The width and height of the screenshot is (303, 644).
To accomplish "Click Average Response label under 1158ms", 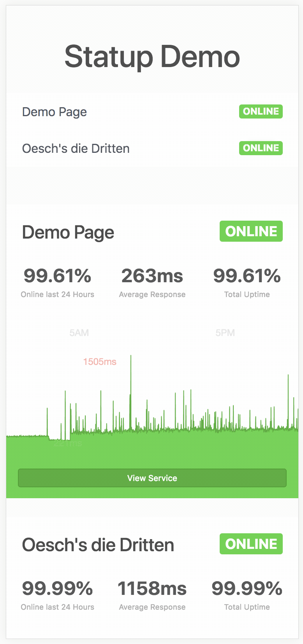I will click(152, 607).
